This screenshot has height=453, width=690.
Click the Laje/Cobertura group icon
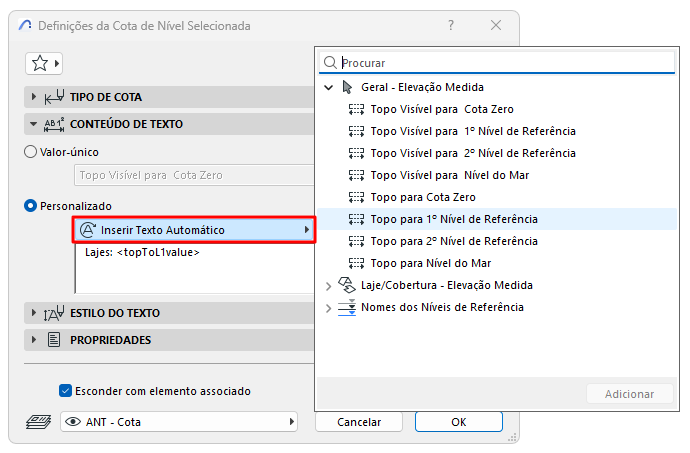[347, 285]
